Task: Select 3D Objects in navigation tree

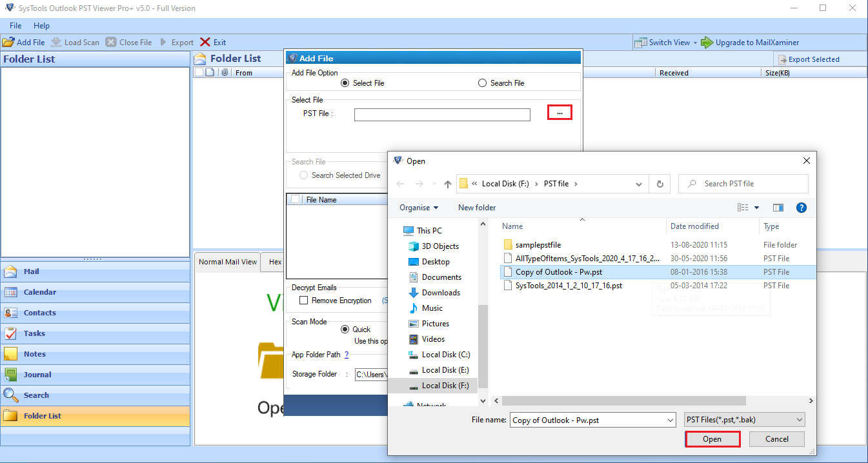Action: click(440, 246)
